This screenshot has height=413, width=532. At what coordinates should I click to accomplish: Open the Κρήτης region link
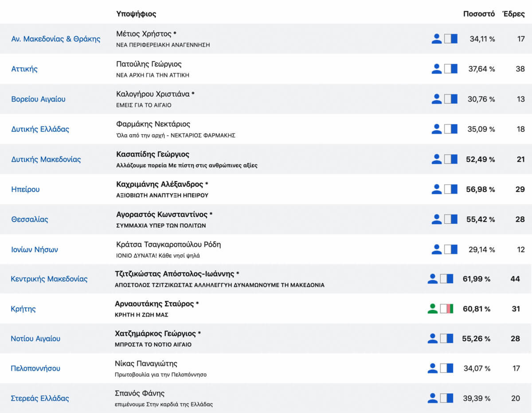click(23, 309)
